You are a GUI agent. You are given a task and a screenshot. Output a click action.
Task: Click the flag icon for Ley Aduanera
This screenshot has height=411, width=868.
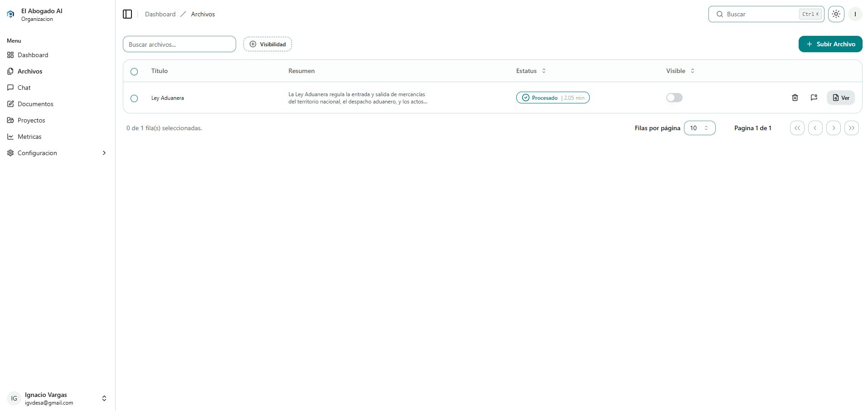point(814,98)
